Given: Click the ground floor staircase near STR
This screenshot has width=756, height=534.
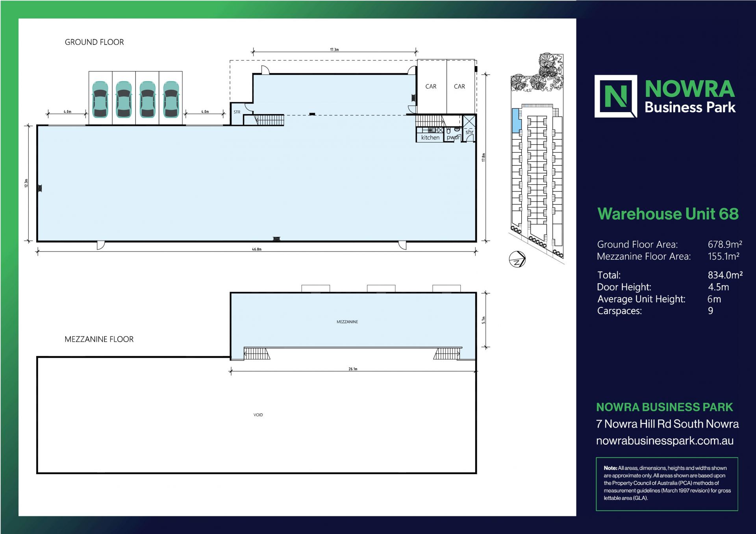Looking at the screenshot, I should click(270, 120).
